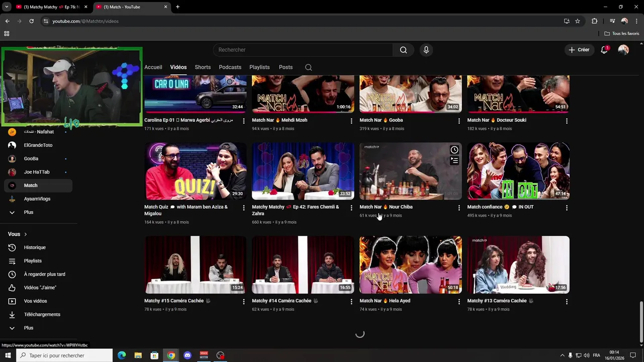Image resolution: width=644 pixels, height=362 pixels.
Task: Reload the page with the browser refresh icon
Action: [x=31, y=21]
